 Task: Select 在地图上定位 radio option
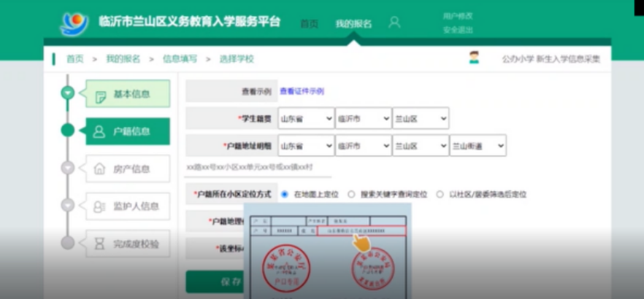tap(285, 194)
